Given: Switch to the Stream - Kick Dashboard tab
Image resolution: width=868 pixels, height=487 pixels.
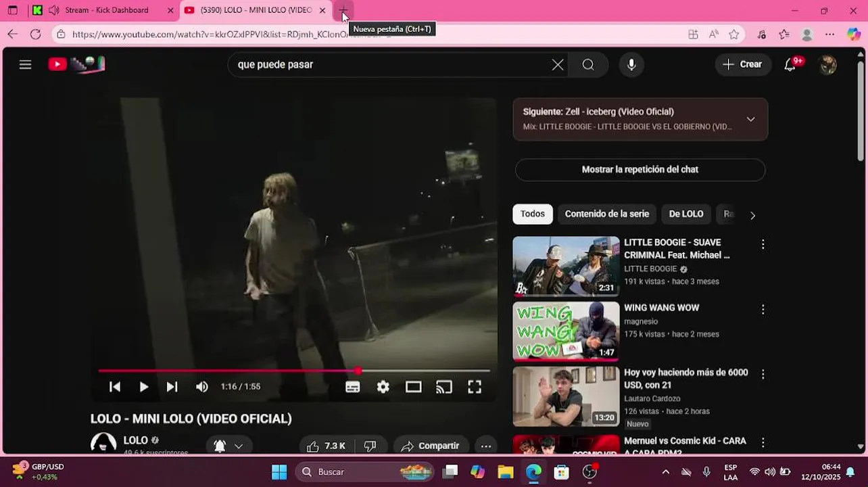Looking at the screenshot, I should 107,10.
